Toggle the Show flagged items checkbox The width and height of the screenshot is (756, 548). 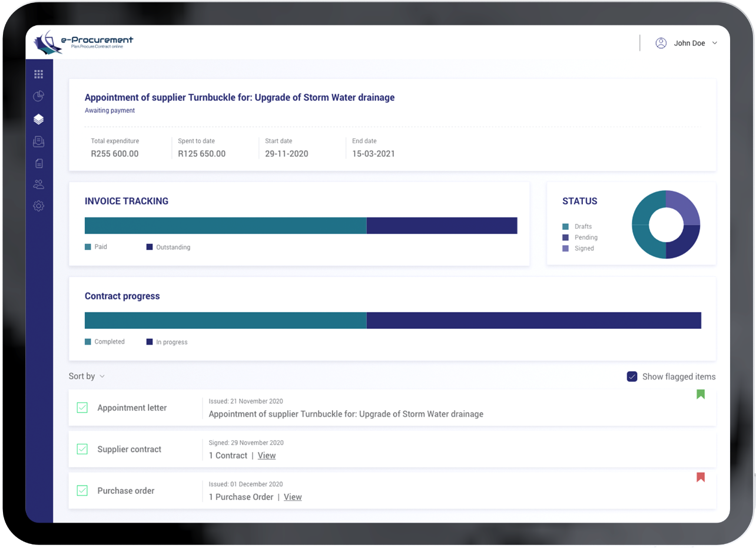click(632, 377)
